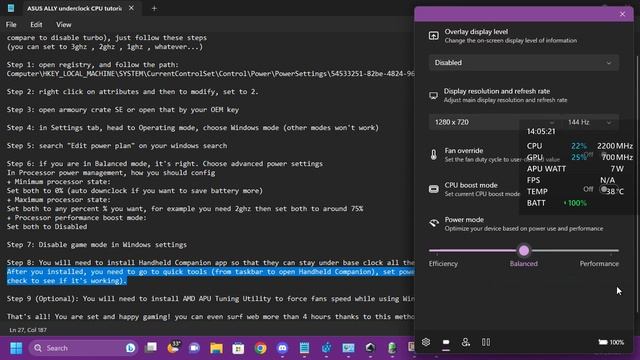This screenshot has height=360, width=640.
Task: Open the quick tools settings gear tab
Action: coord(426,342)
